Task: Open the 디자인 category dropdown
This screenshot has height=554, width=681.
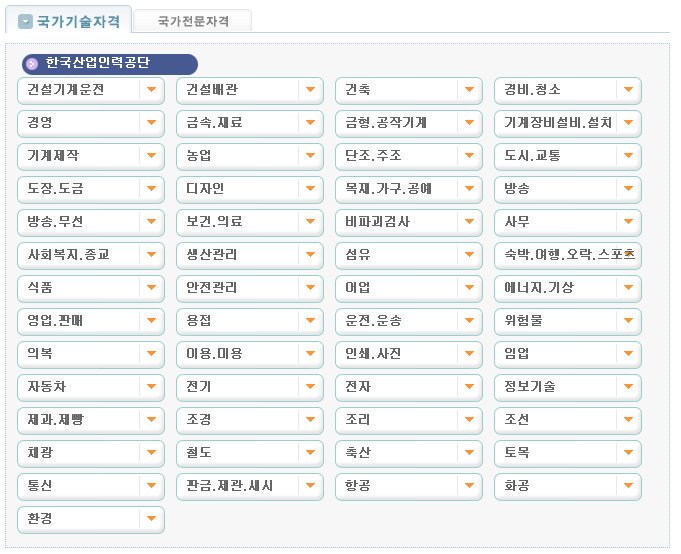Action: tap(249, 189)
